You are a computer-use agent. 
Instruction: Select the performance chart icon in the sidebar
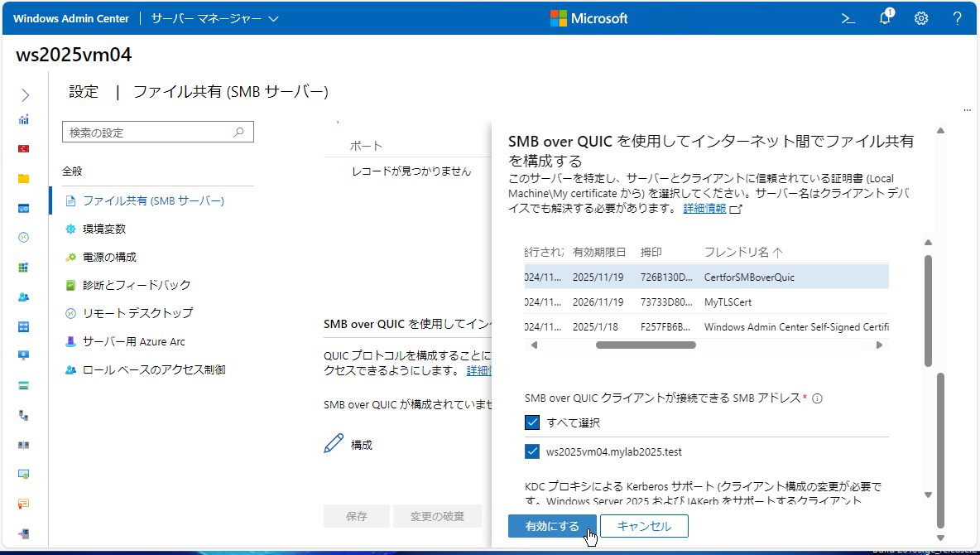tap(24, 120)
